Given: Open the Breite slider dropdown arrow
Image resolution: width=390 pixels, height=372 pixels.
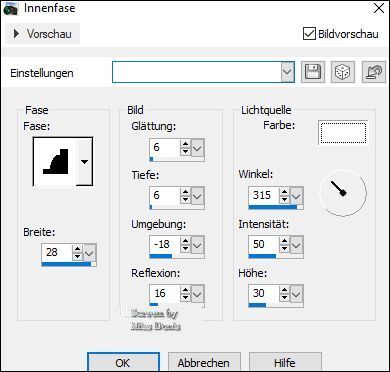Looking at the screenshot, I should (x=90, y=253).
